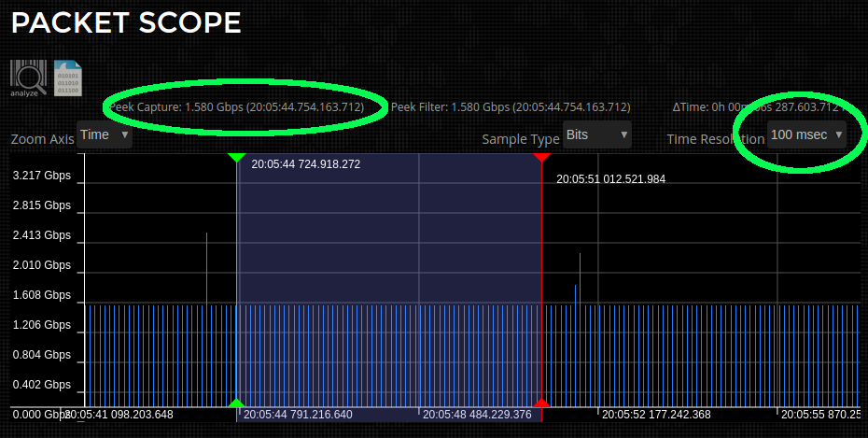868x438 pixels.
Task: Click the red end marker triangle at chart bottom
Action: tap(541, 403)
